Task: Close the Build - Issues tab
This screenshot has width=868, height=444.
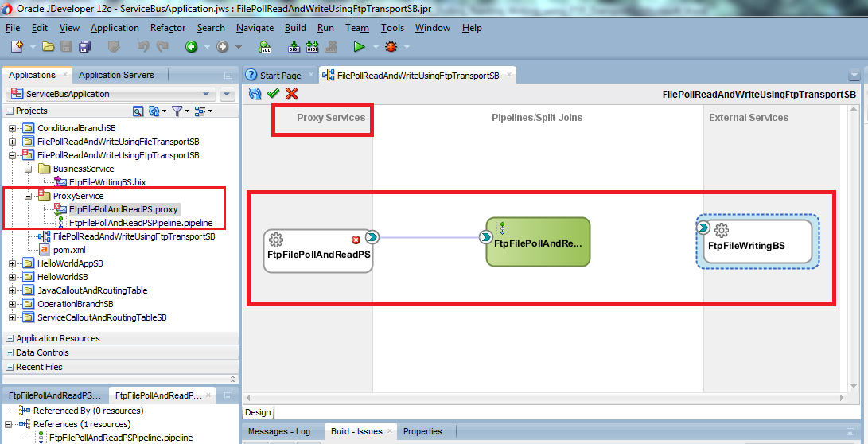Action: (390, 430)
